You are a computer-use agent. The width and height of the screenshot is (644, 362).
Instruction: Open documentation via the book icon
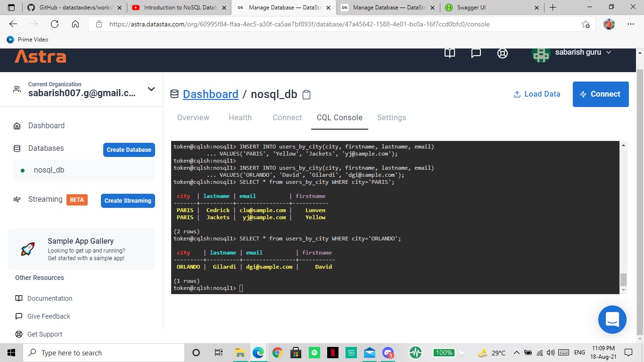449,53
